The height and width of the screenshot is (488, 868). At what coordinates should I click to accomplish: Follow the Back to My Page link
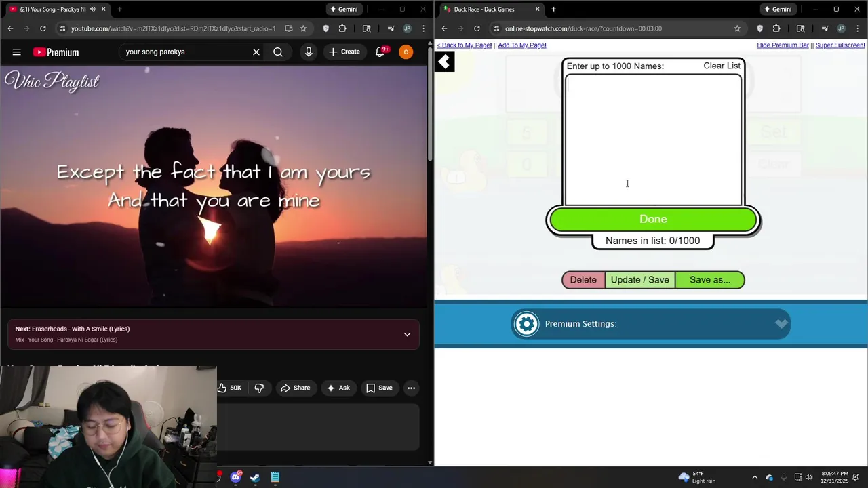tap(464, 45)
